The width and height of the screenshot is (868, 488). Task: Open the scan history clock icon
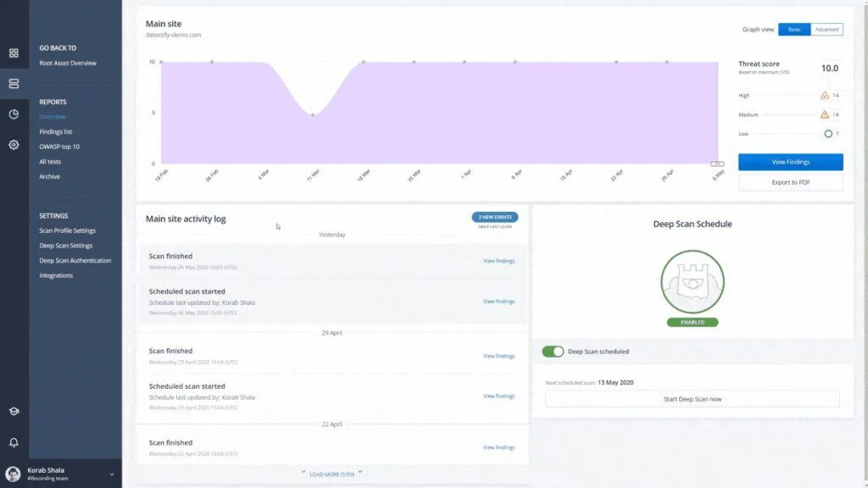coord(13,113)
